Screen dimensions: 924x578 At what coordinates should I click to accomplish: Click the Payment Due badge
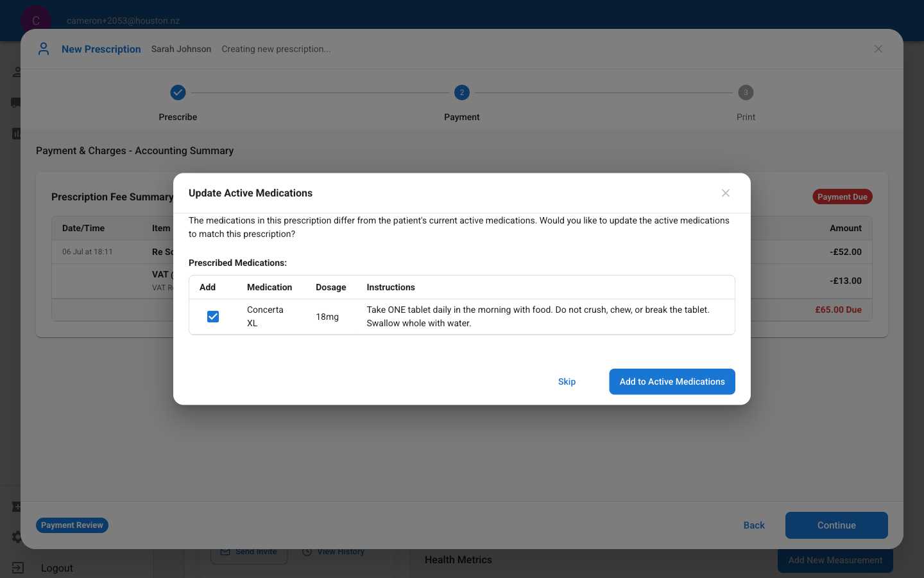843,197
